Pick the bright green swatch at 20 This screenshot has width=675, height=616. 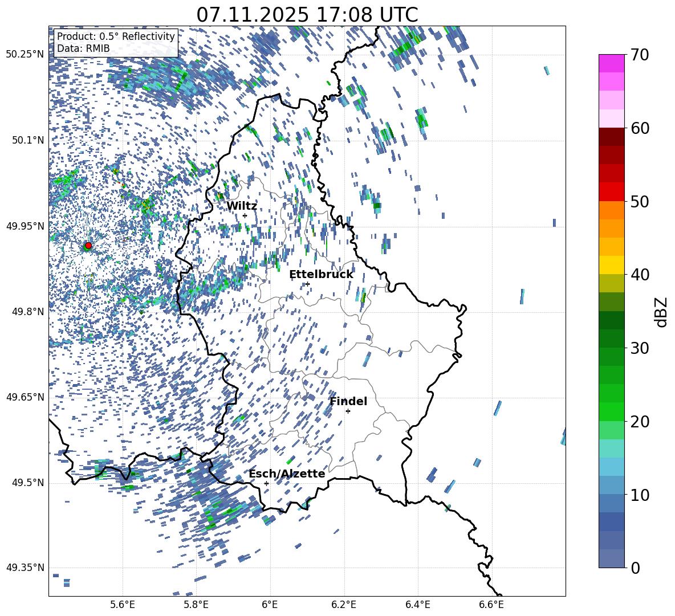(612, 412)
